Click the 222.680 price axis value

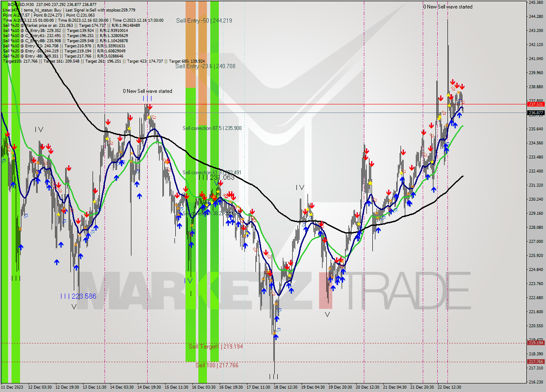pos(536,297)
